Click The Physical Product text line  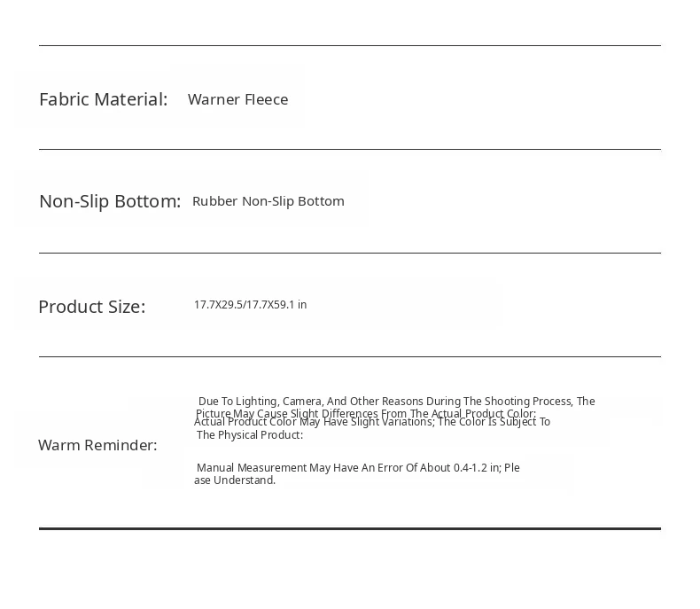250,435
